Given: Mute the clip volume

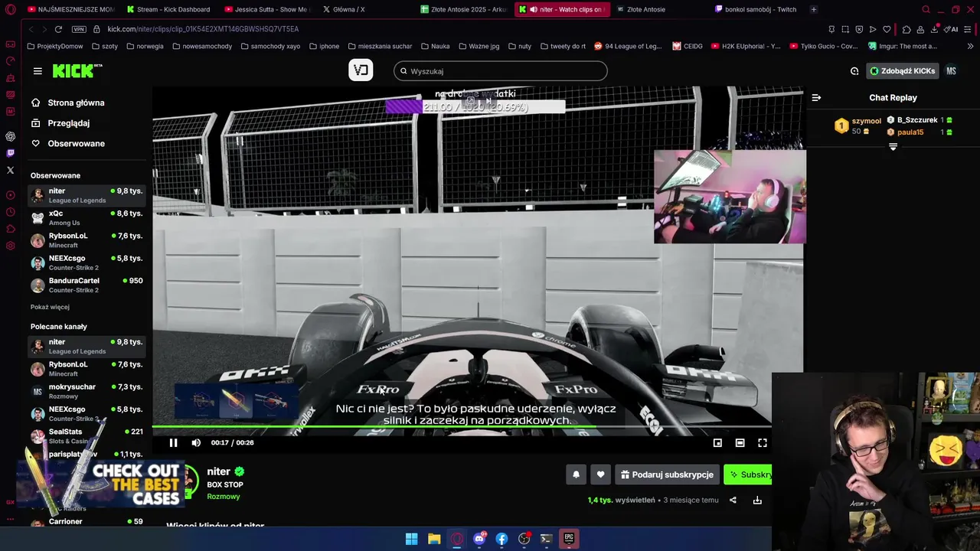Looking at the screenshot, I should point(196,442).
